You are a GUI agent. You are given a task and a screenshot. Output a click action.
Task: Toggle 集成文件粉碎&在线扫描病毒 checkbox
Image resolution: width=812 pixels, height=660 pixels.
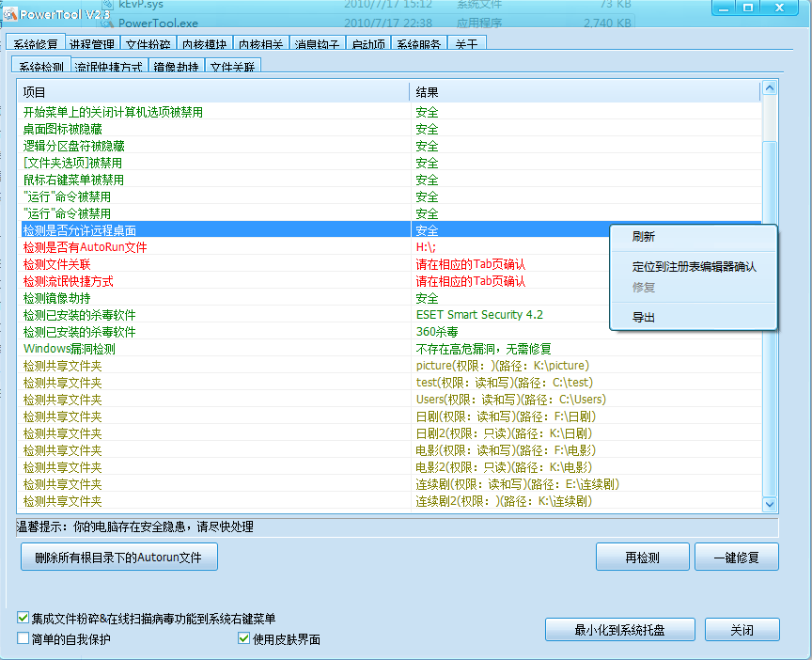[x=23, y=617]
